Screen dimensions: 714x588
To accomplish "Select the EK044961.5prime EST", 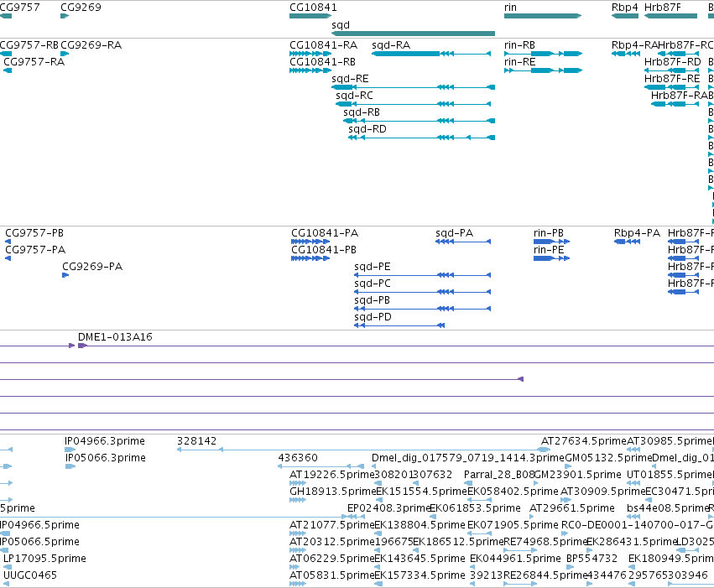I will (473, 568).
